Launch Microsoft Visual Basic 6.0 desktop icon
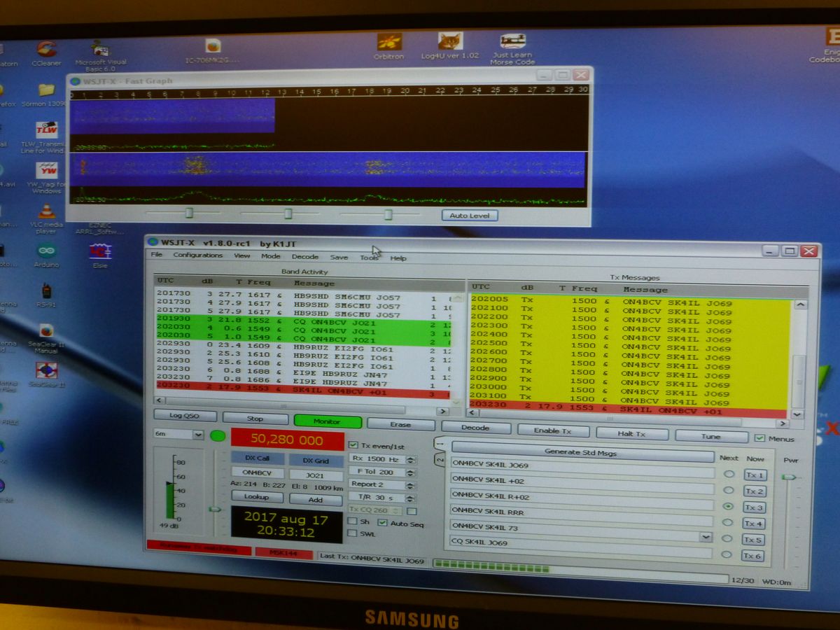The height and width of the screenshot is (630, 840). (100, 56)
